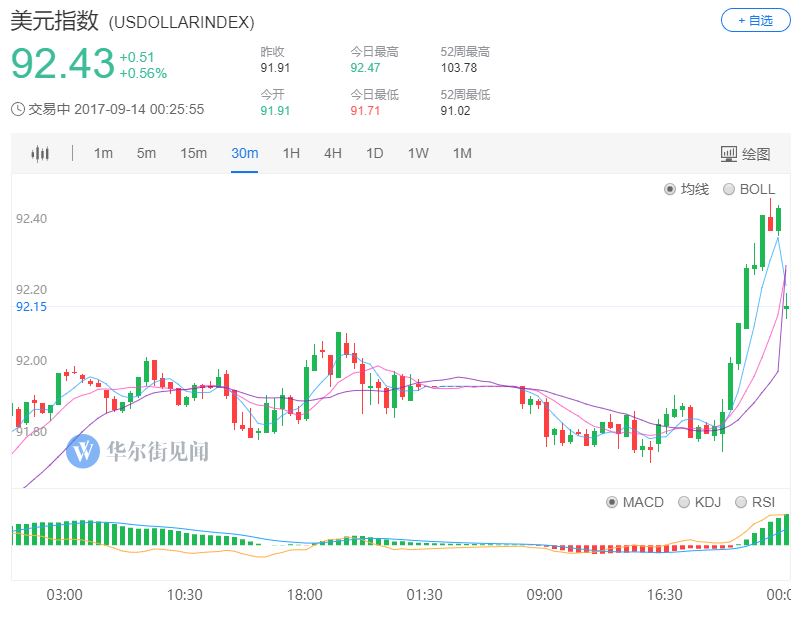Viewport: 805px width, 617px height.
Task: Select the 均线 moving average radio button
Action: (681, 188)
